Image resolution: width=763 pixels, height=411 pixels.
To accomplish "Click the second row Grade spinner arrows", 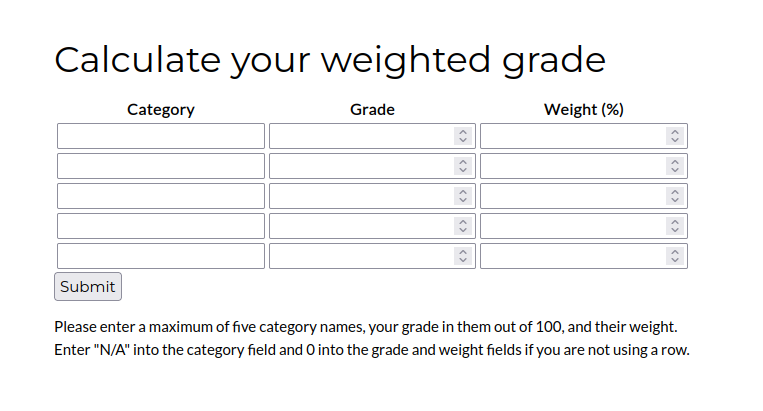I will tap(463, 166).
